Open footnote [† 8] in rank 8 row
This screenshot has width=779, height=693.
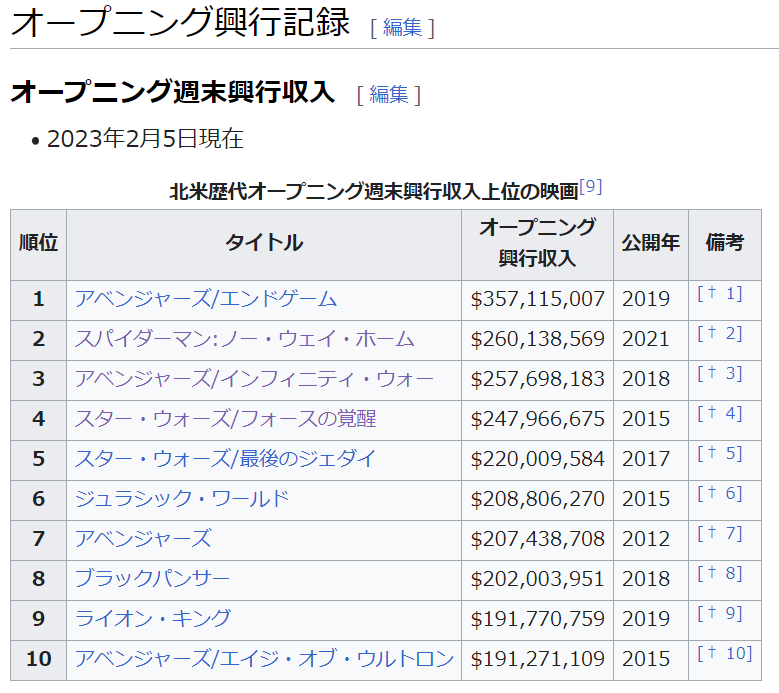[720, 573]
